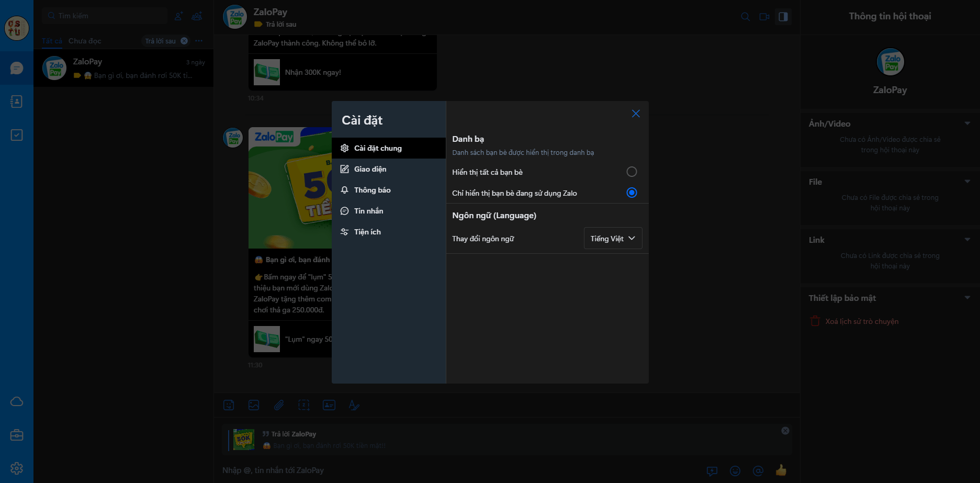Select 'Hiển thị tất cả bạn bè' radio

632,172
